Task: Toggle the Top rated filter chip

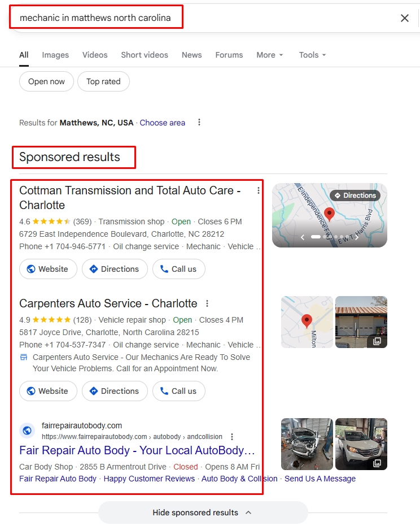Action: (103, 81)
